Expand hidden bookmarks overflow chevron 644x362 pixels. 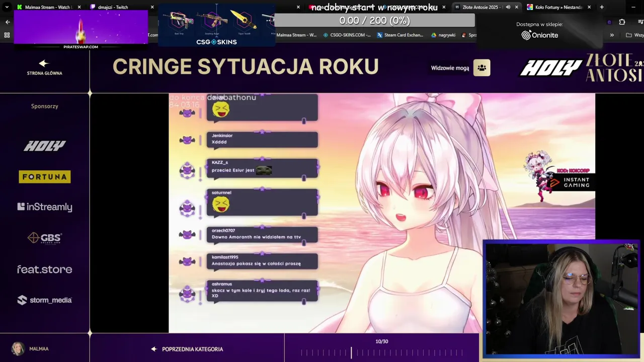point(612,35)
